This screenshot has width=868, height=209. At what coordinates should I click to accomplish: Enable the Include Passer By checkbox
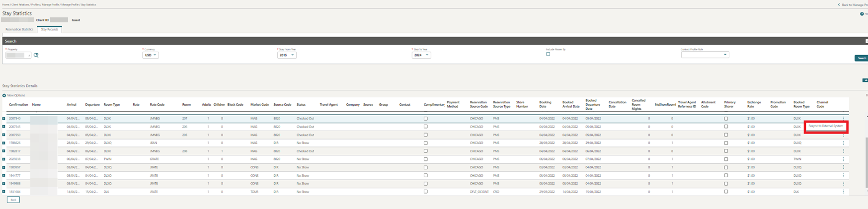coord(548,54)
